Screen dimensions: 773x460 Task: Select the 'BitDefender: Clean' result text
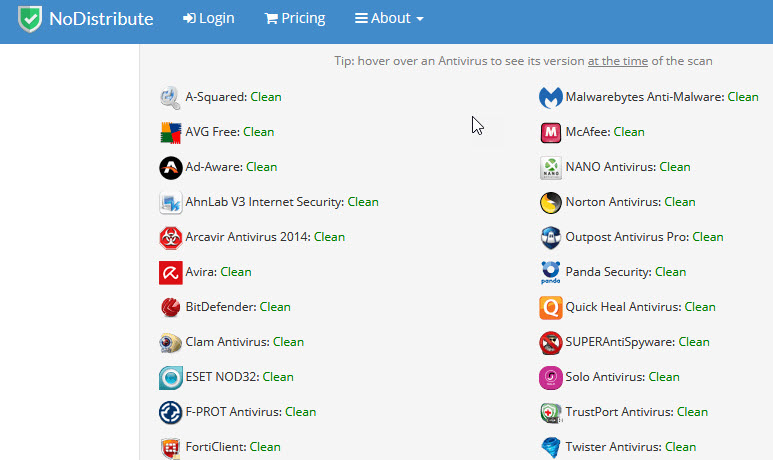tap(238, 307)
